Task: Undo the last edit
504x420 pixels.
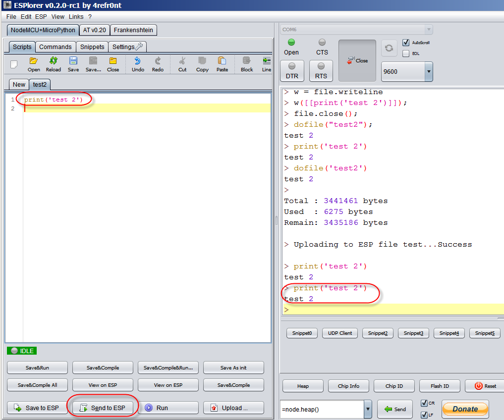Action: [138, 64]
